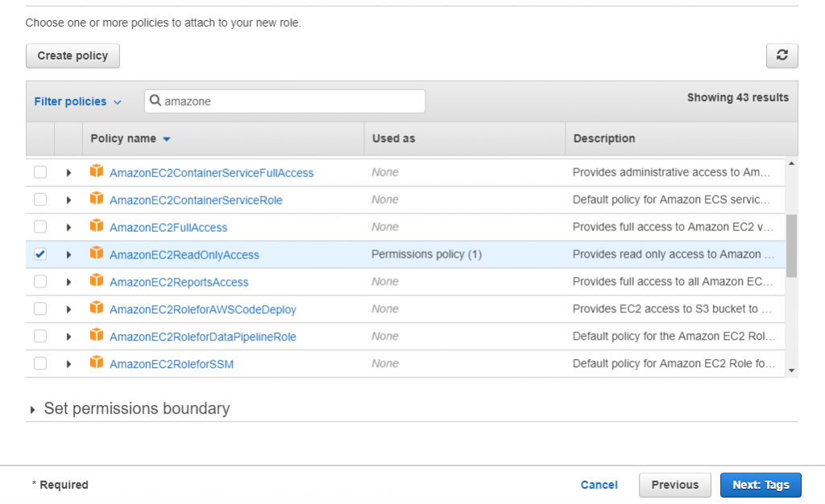Check the AmazonEC2RoleforDataPipelineRole checkbox

click(x=40, y=337)
